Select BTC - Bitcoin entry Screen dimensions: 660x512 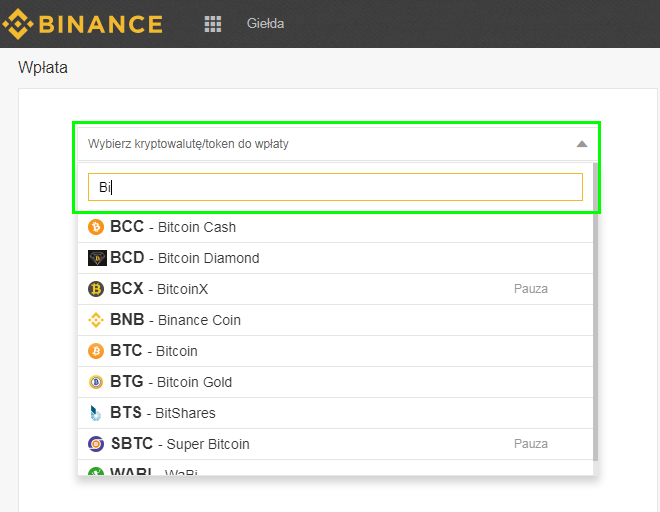[335, 351]
